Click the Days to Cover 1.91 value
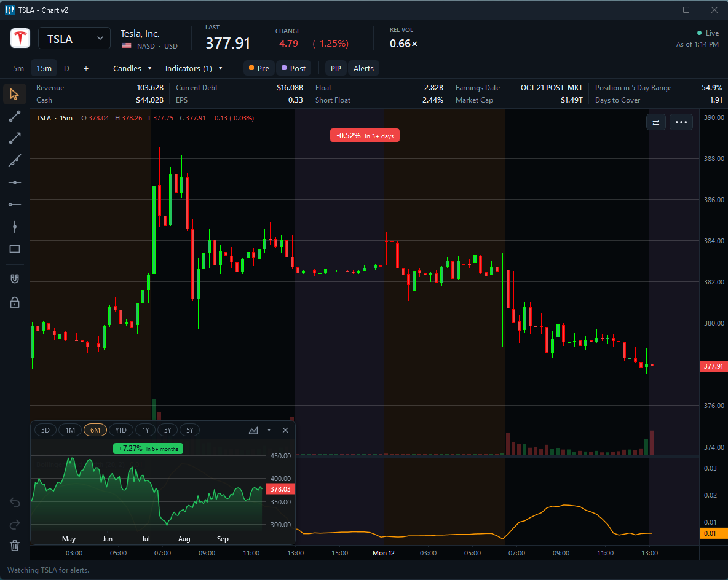The image size is (728, 580). (x=716, y=100)
